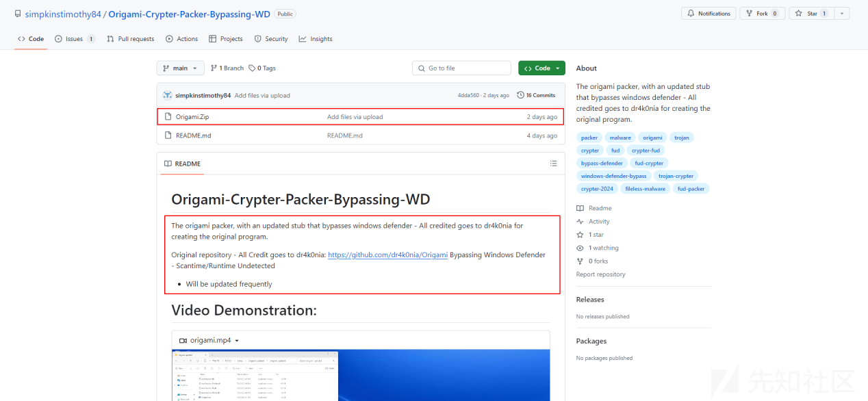Click the origami.mp4 video preview
Image resolution: width=868 pixels, height=401 pixels.
[361, 375]
